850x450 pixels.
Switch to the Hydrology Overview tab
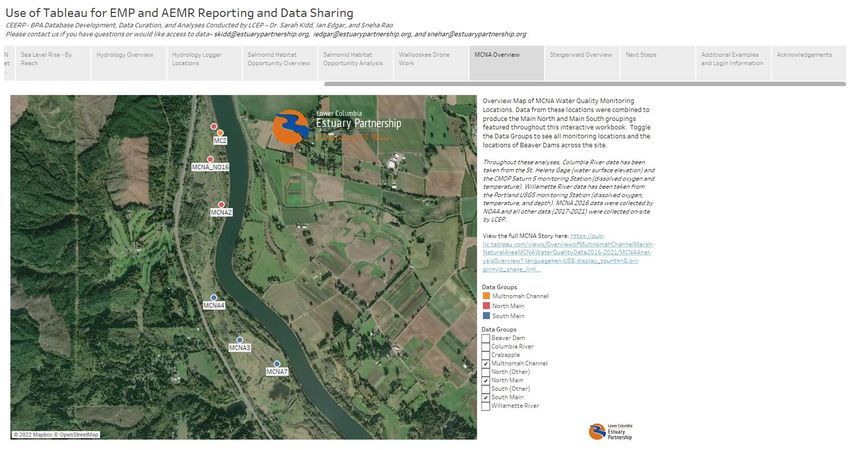[x=128, y=63]
